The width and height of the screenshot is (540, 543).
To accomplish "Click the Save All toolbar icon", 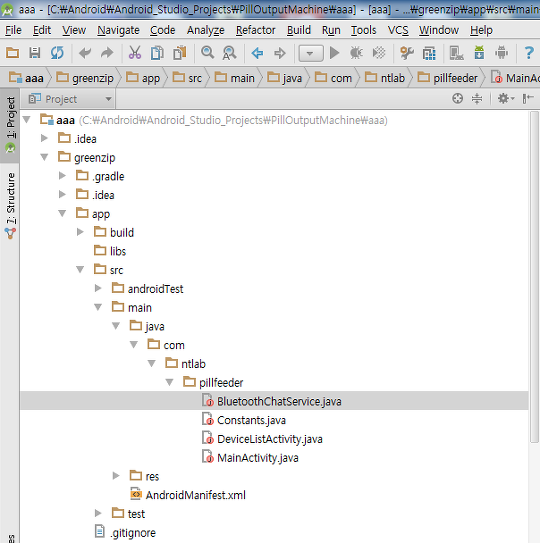I will click(x=35, y=53).
